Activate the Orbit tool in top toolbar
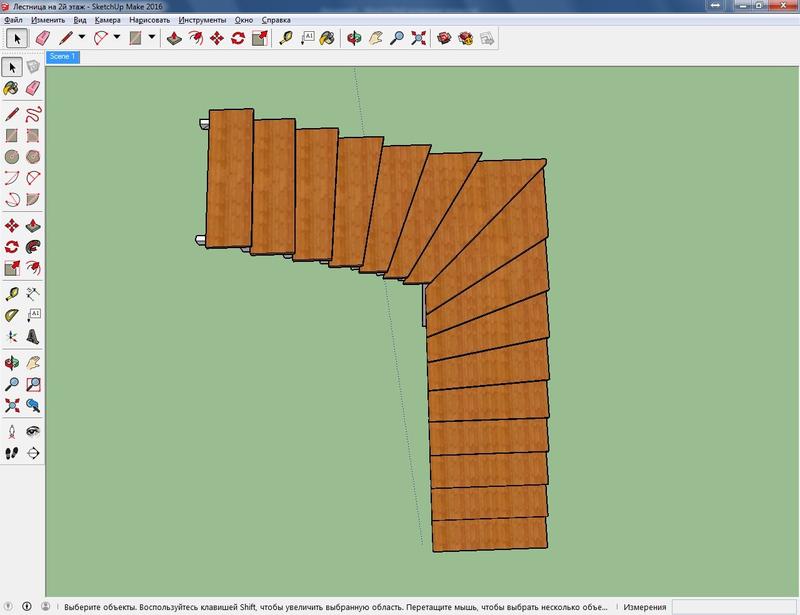The height and width of the screenshot is (615, 800). coord(353,38)
